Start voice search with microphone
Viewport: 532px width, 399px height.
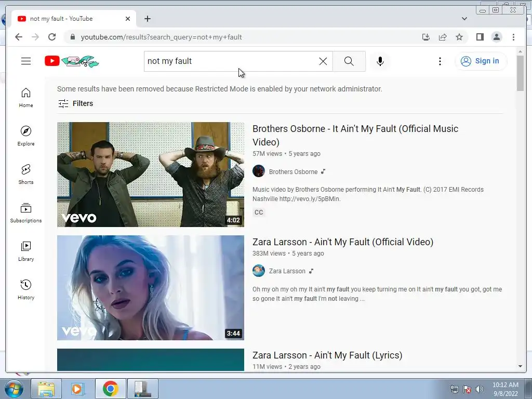tap(380, 61)
